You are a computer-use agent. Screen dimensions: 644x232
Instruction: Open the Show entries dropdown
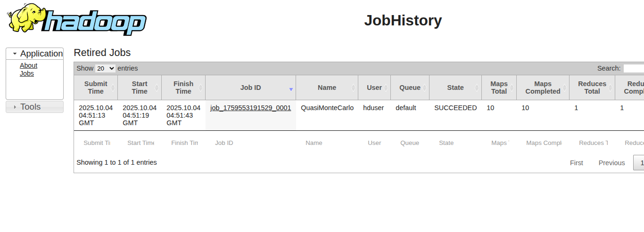[105, 68]
